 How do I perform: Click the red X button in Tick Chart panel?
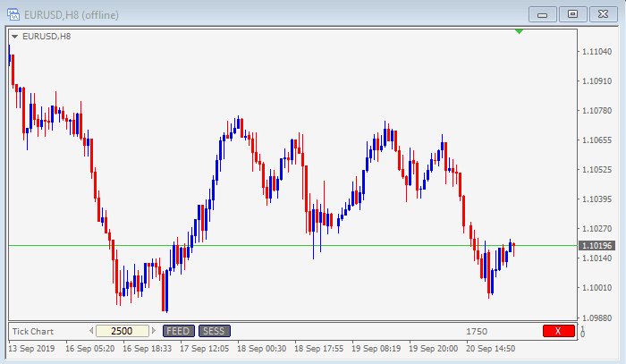tap(558, 331)
